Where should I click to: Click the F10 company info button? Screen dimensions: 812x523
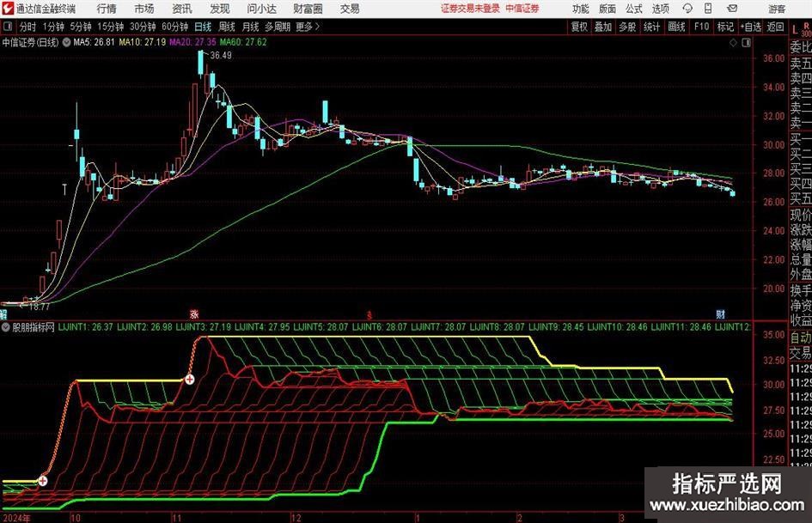[701, 27]
